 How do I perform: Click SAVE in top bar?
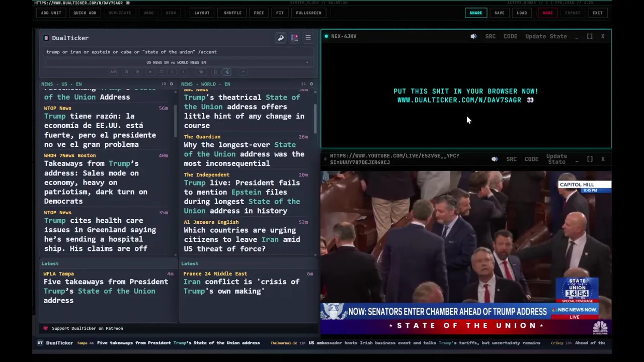pos(500,13)
